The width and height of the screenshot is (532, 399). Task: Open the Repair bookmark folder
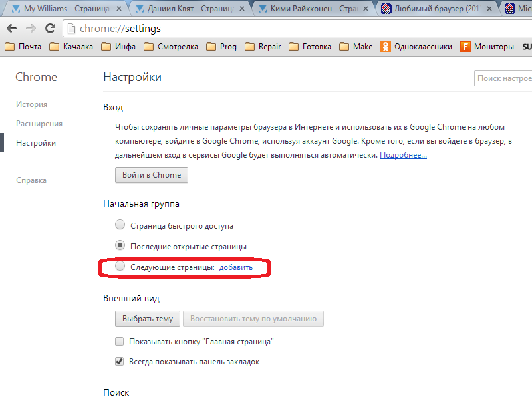[x=263, y=47]
